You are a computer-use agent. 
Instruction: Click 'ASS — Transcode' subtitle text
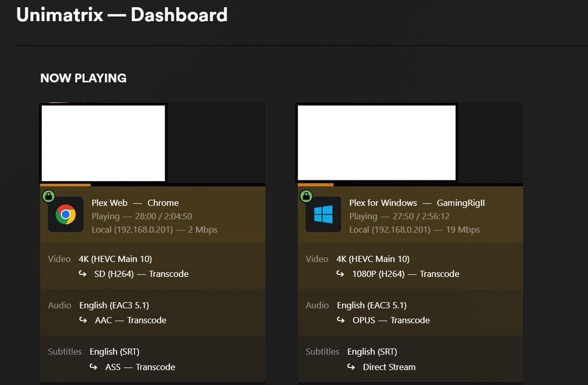[140, 367]
